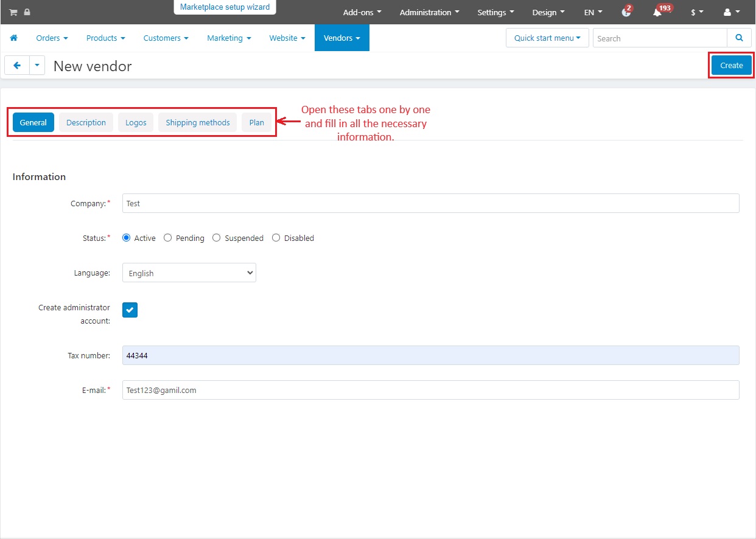Click the shopping cart icon
This screenshot has width=756, height=539.
(x=13, y=12)
